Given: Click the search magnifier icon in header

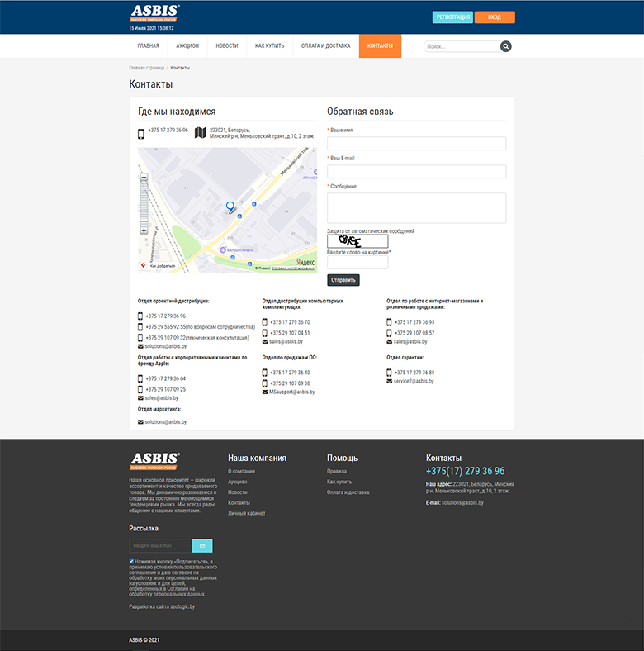Looking at the screenshot, I should pos(505,46).
